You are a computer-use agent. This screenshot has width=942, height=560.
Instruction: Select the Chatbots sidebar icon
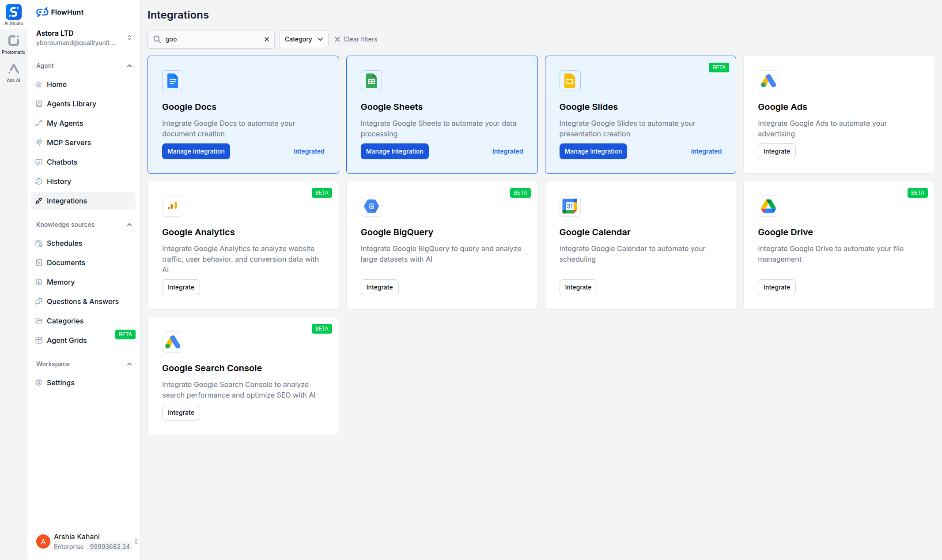tap(40, 162)
